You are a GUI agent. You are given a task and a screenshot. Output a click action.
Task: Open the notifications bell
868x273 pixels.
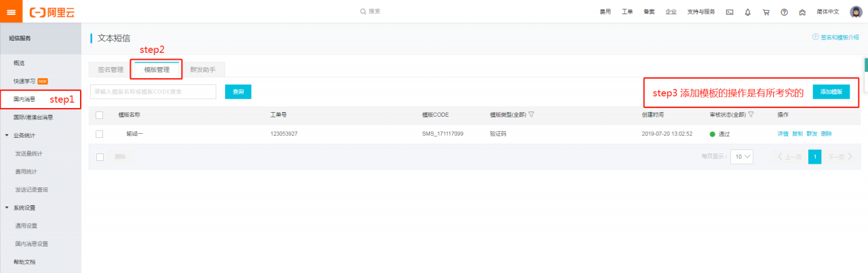pos(748,12)
